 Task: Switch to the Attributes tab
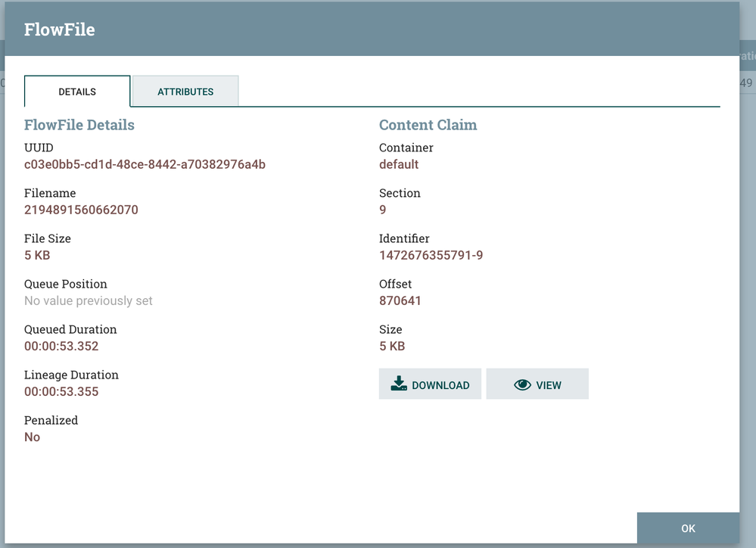[x=185, y=91]
